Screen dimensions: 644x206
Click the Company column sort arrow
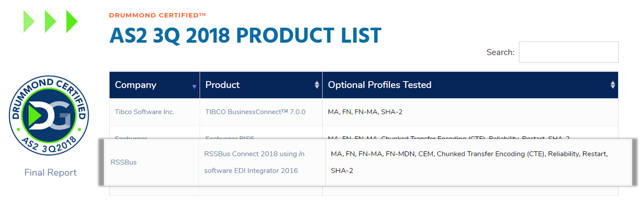[x=194, y=87]
